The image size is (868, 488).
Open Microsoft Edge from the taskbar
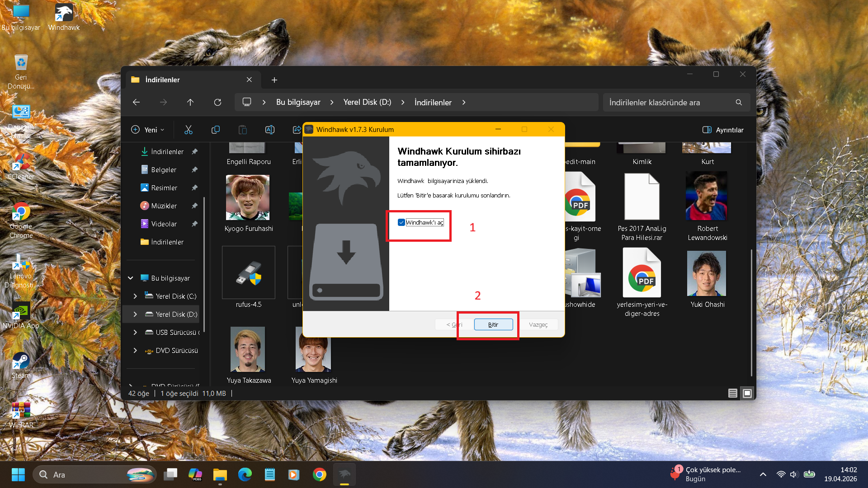coord(245,474)
